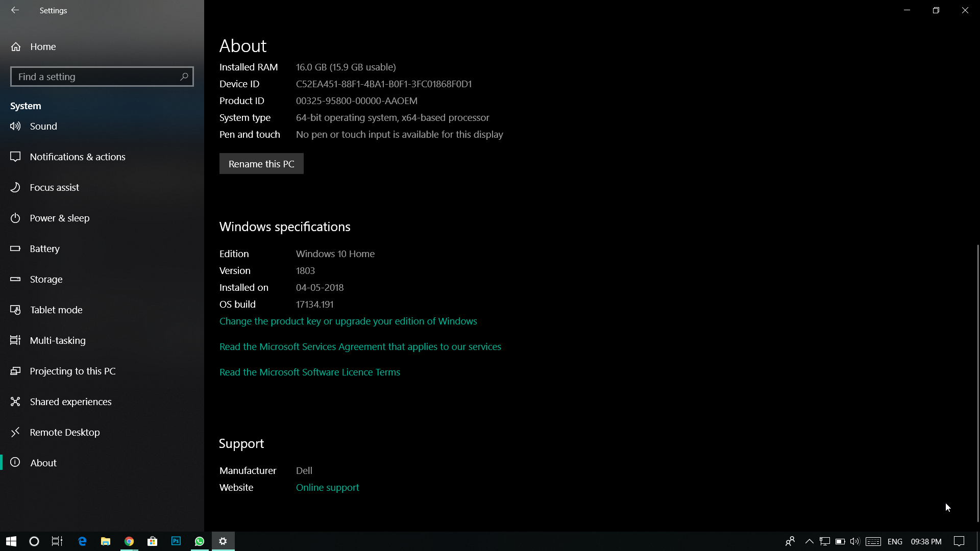980x551 pixels.
Task: Open Storage settings
Action: click(46, 279)
